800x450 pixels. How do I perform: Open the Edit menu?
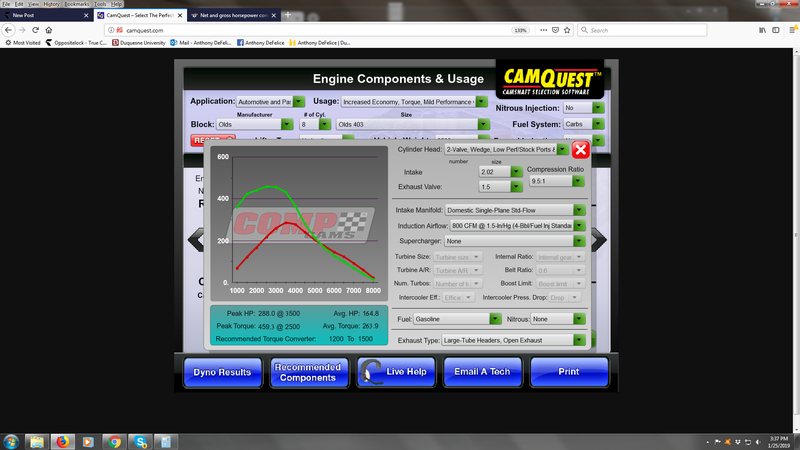tap(19, 4)
